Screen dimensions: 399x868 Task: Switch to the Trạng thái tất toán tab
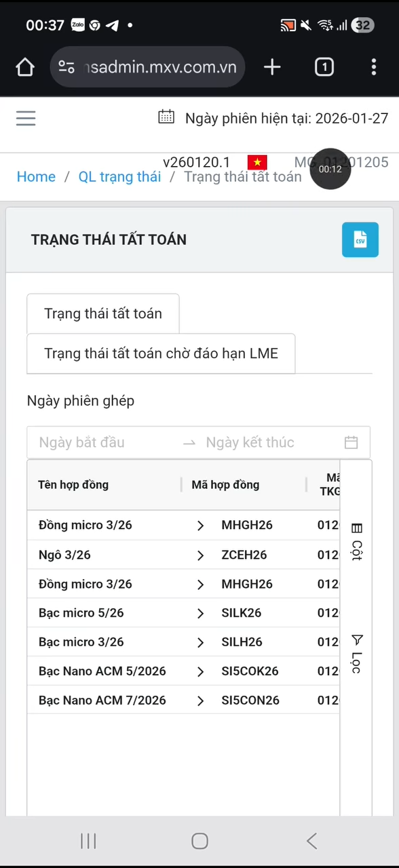click(x=102, y=313)
